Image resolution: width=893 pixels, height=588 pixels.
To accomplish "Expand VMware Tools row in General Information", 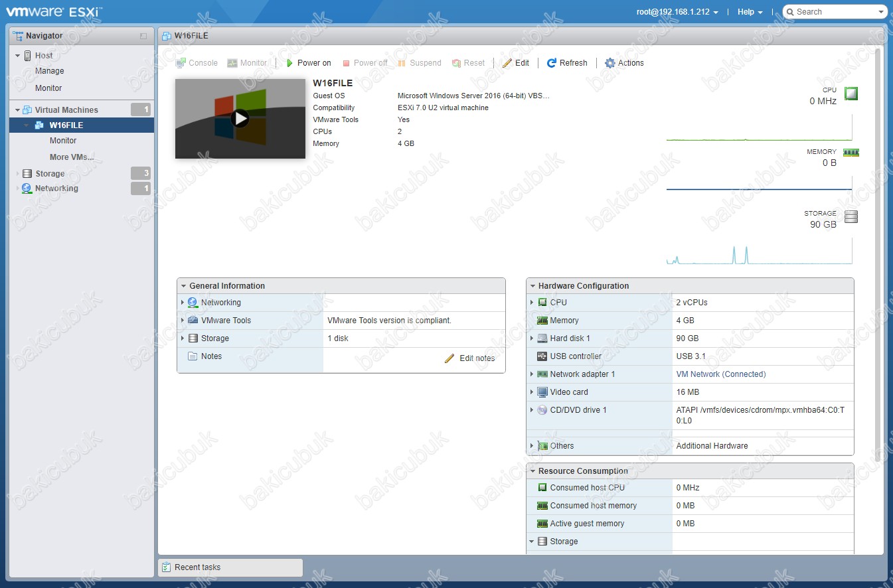I will 183,321.
